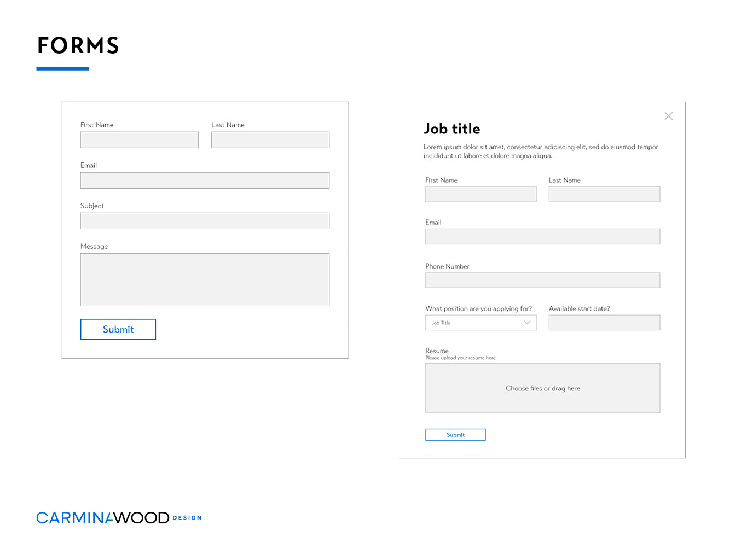Click inside the Message text area
The width and height of the screenshot is (747, 560).
pyautogui.click(x=205, y=279)
